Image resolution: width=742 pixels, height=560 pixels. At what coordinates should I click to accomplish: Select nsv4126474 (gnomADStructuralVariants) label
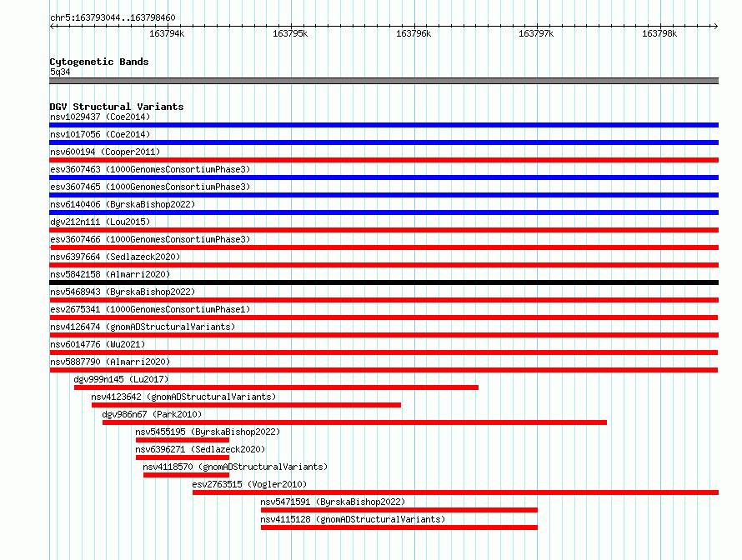click(143, 327)
